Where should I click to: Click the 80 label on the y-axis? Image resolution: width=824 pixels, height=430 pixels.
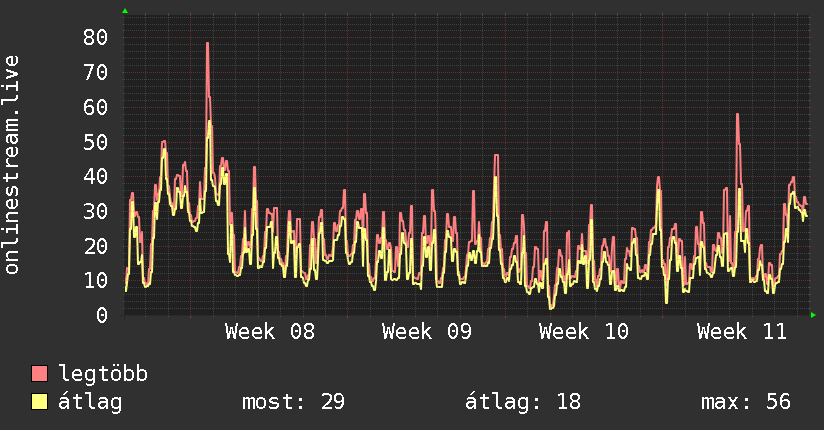95,37
